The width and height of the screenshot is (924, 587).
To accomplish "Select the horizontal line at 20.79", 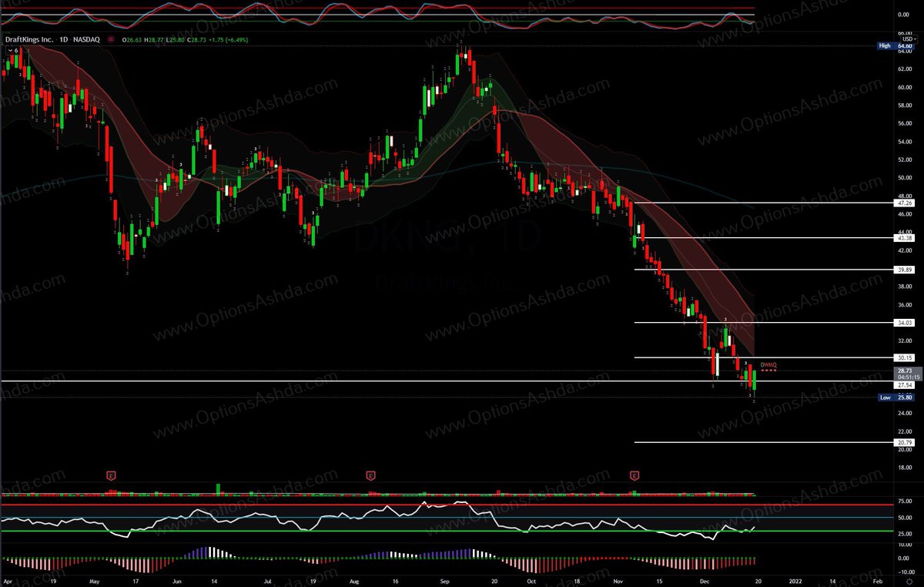I will 764,442.
